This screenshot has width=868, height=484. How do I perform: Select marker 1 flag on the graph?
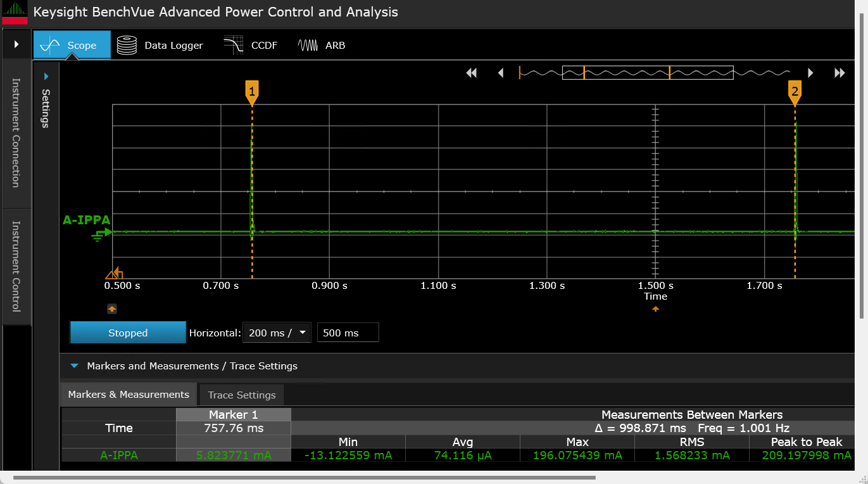[x=251, y=92]
